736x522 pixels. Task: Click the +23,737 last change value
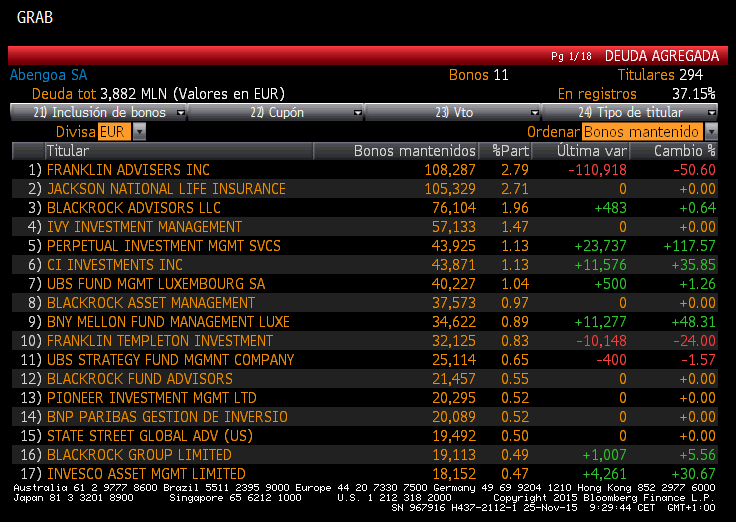(600, 246)
